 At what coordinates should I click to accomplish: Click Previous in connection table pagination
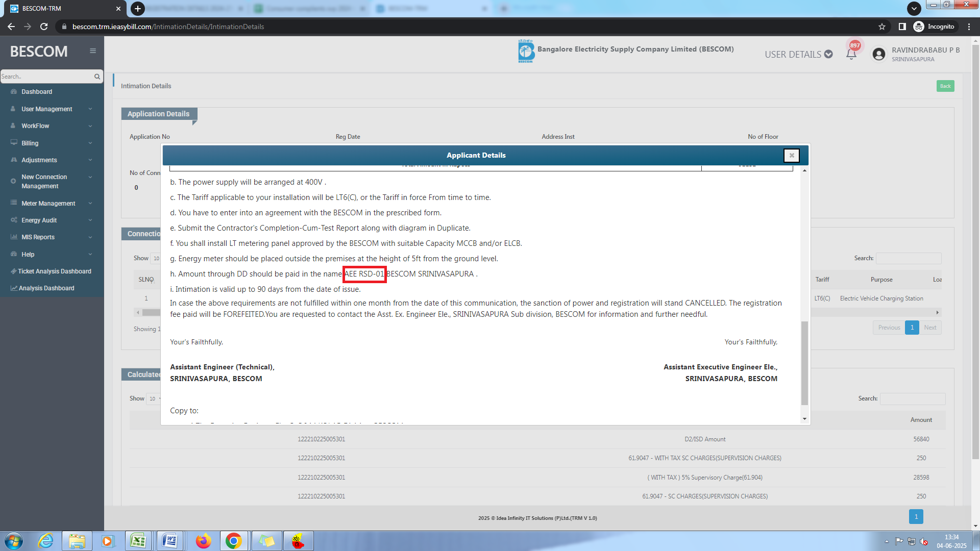(889, 328)
